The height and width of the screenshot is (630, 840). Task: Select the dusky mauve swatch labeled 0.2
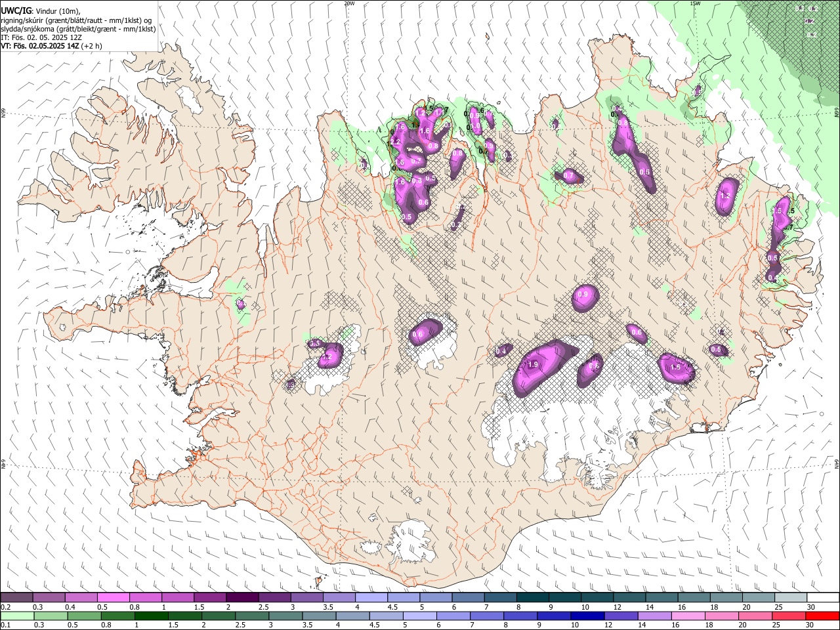pos(17,598)
